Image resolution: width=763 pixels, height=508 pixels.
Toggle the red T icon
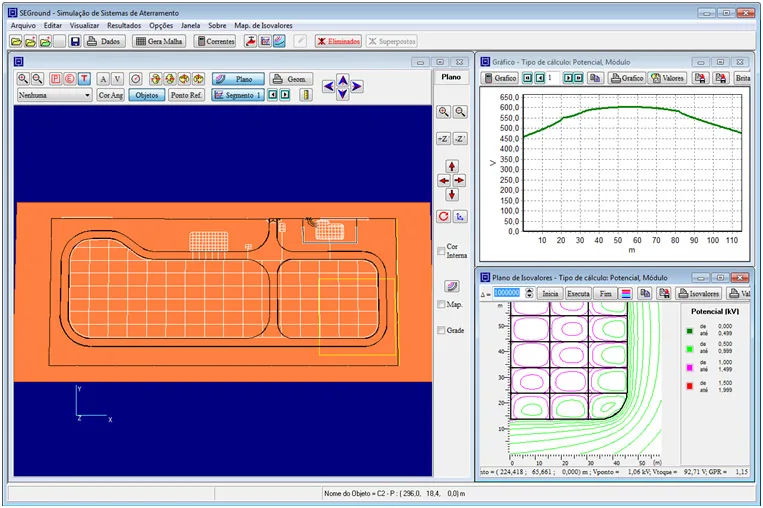tap(84, 79)
